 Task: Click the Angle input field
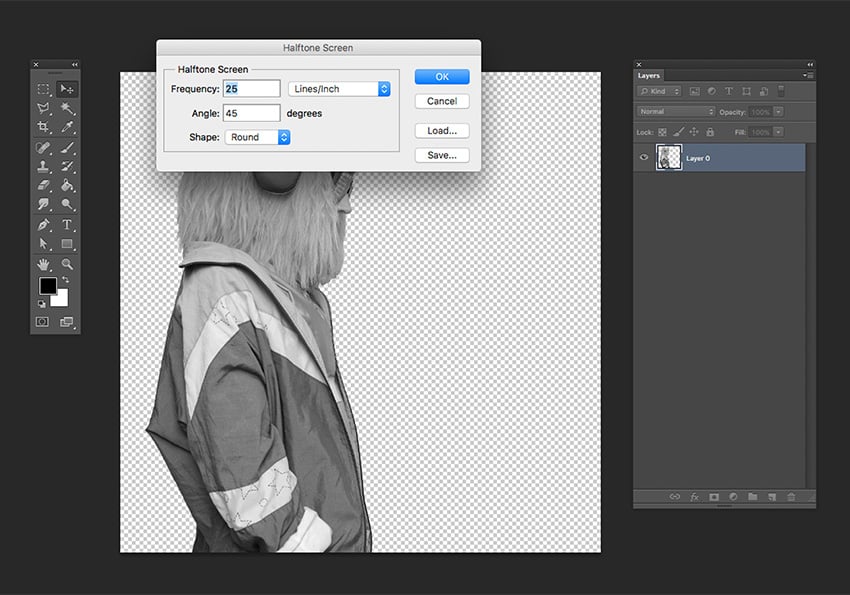click(x=251, y=113)
